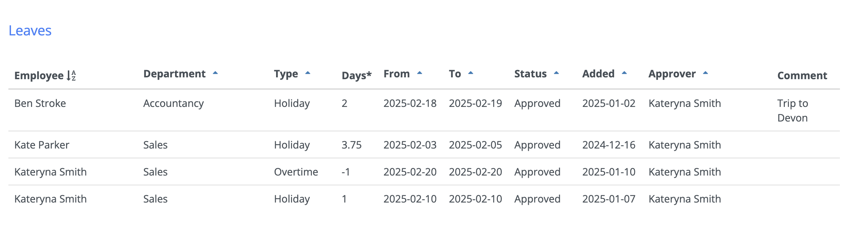Image resolution: width=868 pixels, height=235 pixels.
Task: Click the Leaves heading link
Action: [x=30, y=31]
